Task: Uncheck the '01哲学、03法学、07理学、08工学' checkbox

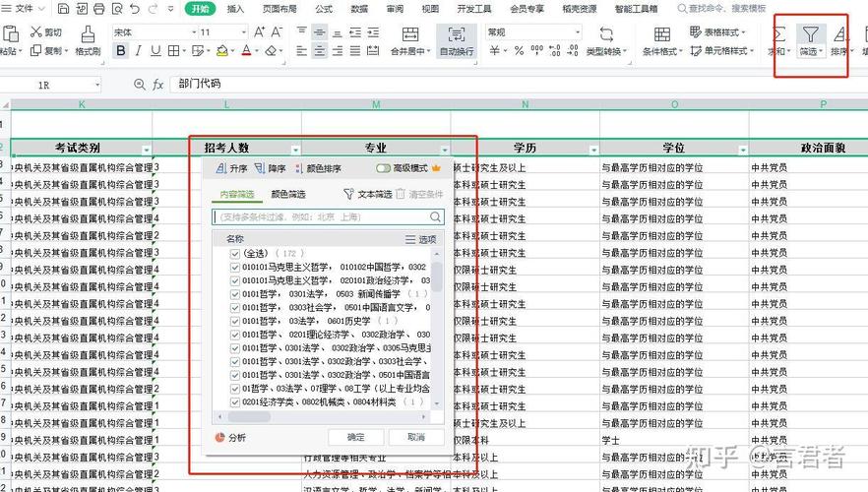Action: 234,389
